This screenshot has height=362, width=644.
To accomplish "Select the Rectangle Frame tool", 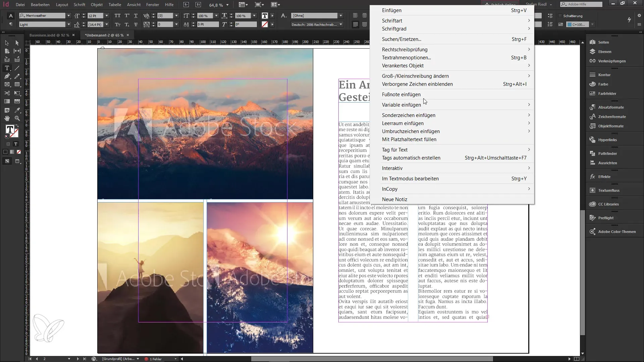I will (7, 84).
